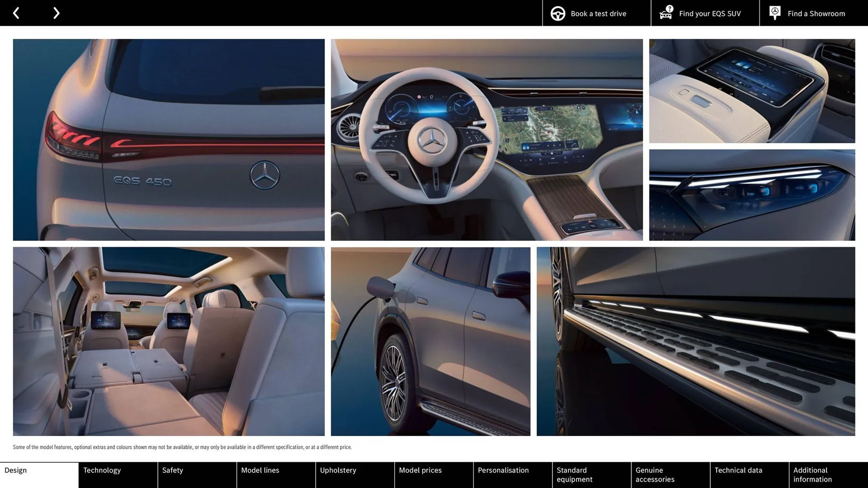
Task: Open the Design section tab
Action: tap(39, 474)
